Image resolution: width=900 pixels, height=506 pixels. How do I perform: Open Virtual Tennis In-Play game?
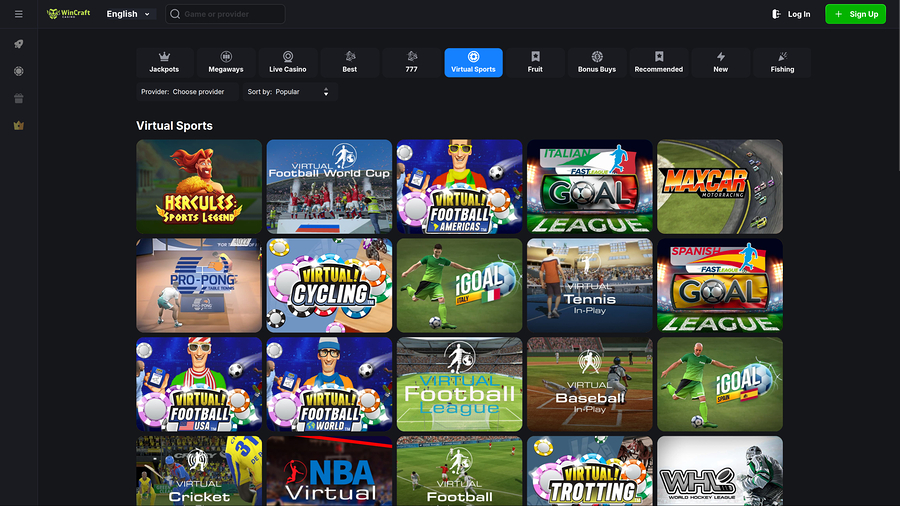click(x=590, y=286)
